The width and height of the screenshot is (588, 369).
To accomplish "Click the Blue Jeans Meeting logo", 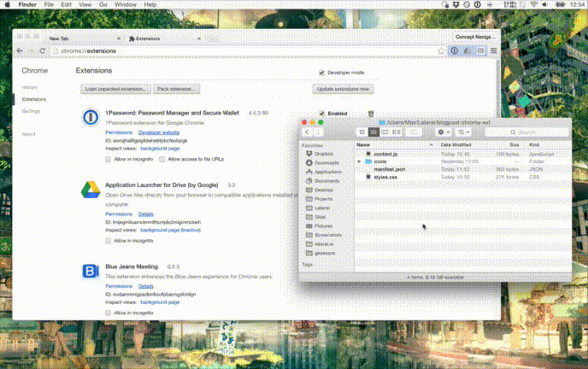I will pyautogui.click(x=91, y=271).
